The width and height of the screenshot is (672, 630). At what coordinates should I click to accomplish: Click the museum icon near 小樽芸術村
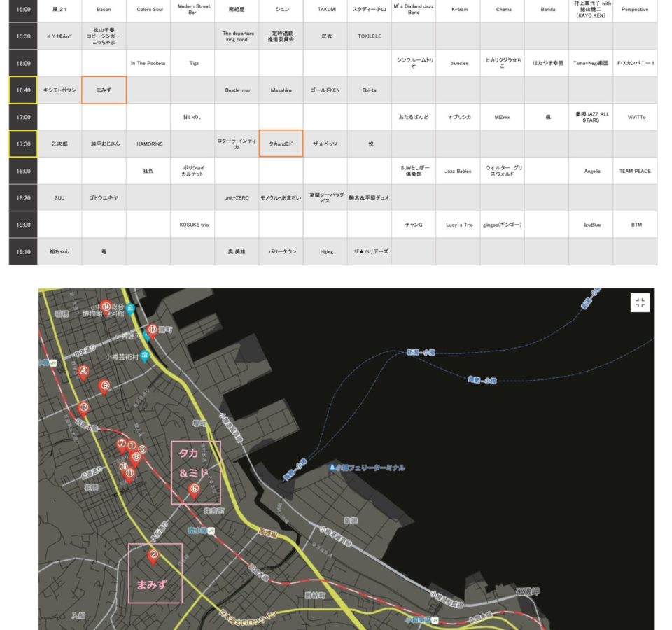144,356
